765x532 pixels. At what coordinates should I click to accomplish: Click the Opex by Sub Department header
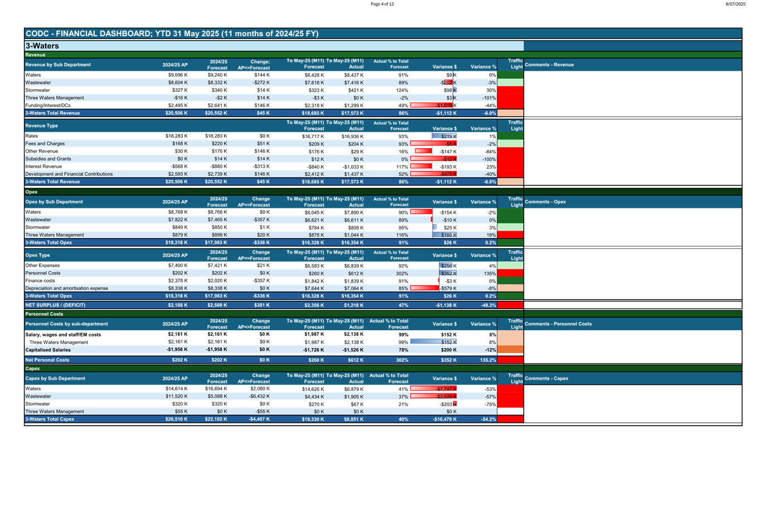59,202
